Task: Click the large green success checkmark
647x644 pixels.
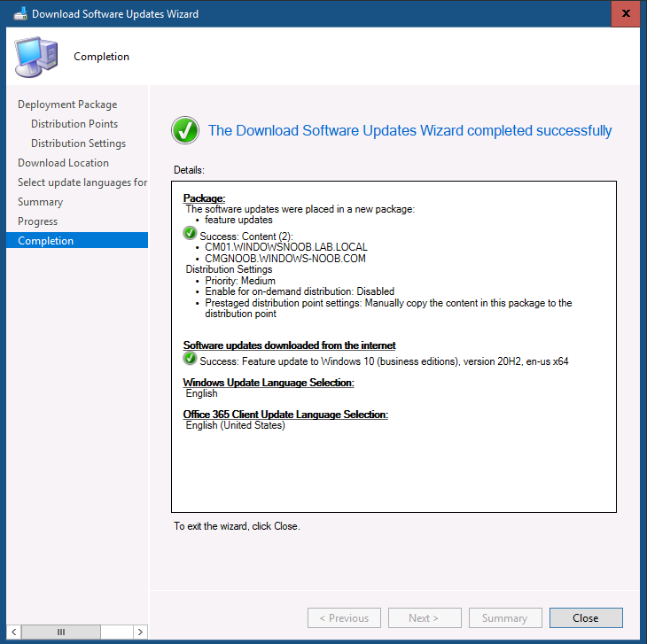Action: click(185, 130)
